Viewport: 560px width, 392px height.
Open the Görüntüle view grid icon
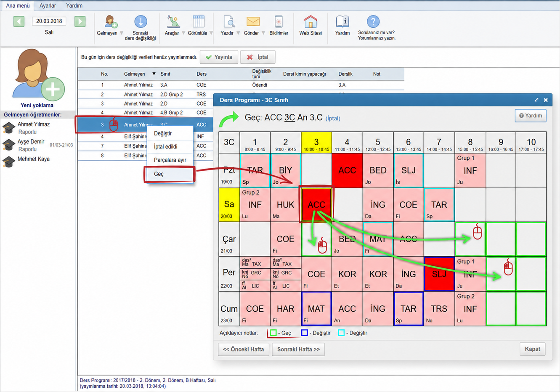coord(199,22)
